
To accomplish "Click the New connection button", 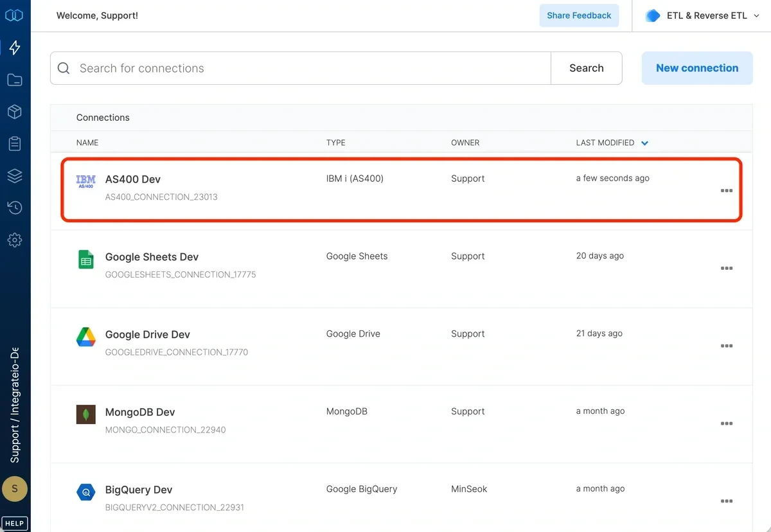I will 697,68.
